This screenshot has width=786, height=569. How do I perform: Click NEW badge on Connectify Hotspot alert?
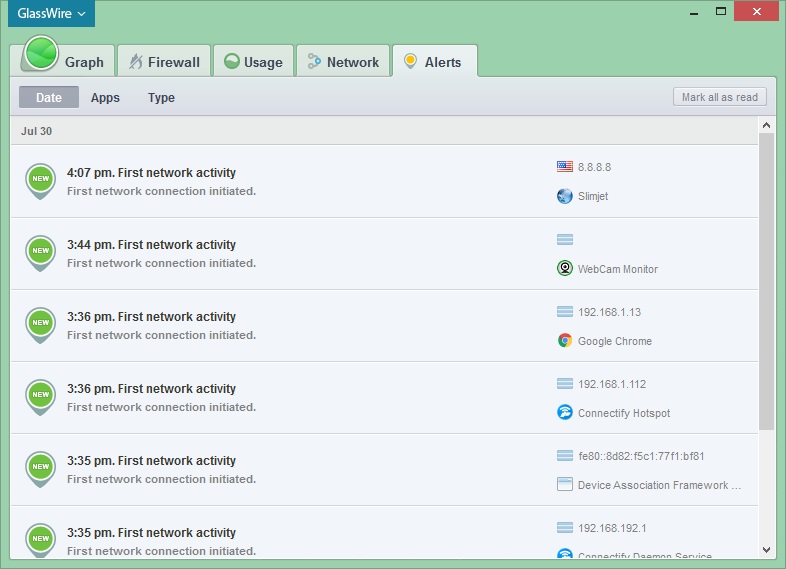coord(41,397)
